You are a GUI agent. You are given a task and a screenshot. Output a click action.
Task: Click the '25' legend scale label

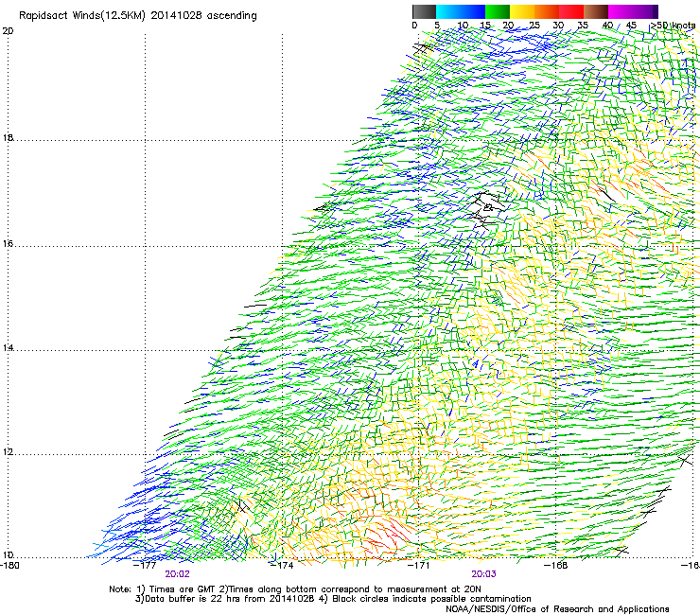click(x=534, y=26)
